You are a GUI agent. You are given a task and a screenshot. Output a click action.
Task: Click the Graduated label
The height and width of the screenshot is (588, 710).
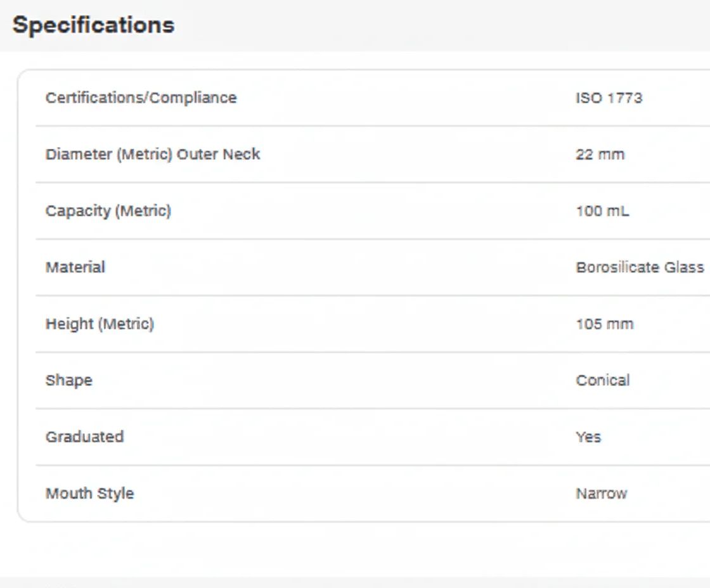tap(84, 437)
